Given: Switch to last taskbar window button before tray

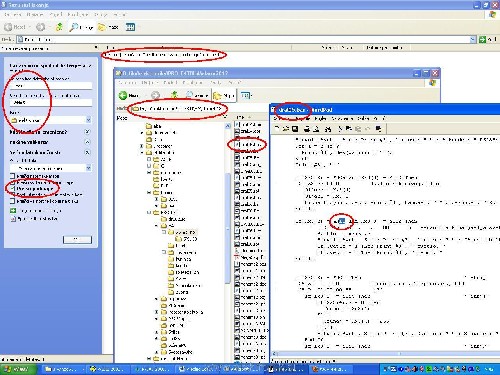Looking at the screenshot, I should [x=331, y=369].
